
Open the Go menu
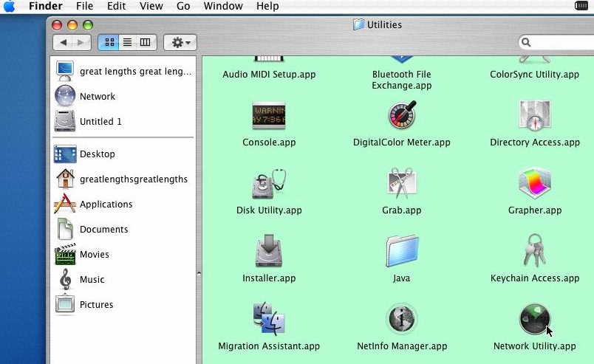tap(183, 6)
